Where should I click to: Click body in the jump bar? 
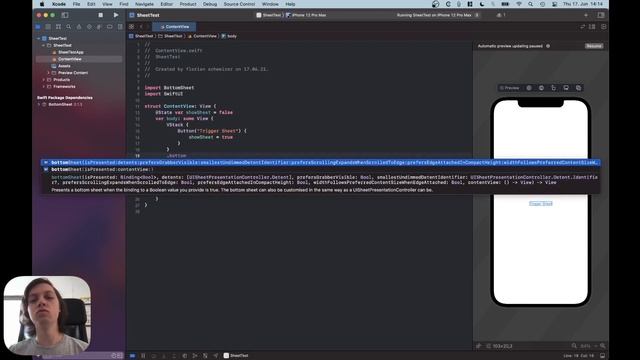tap(229, 36)
